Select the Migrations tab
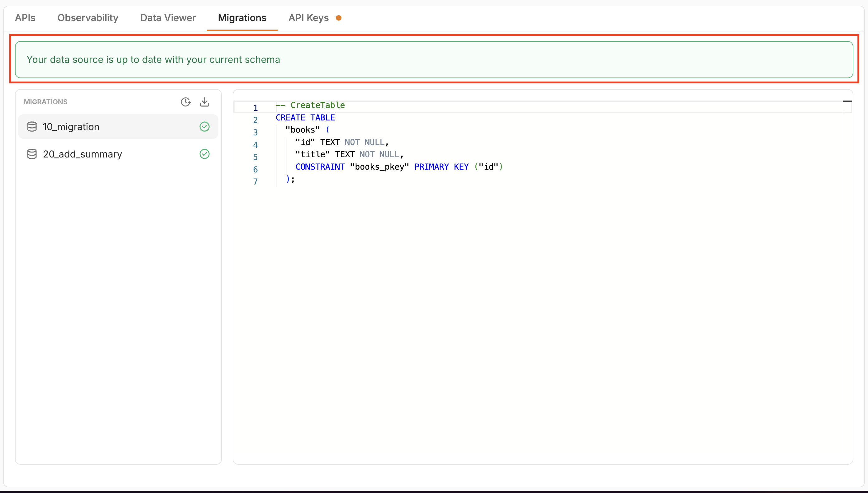868x493 pixels. click(242, 18)
